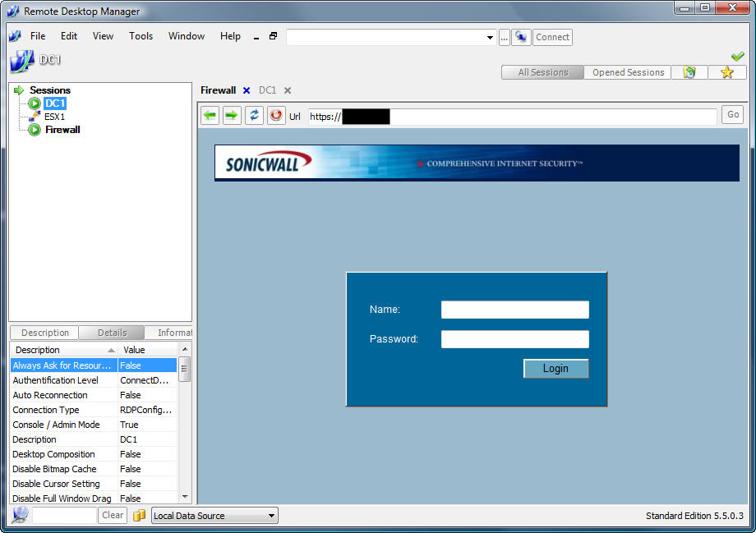The height and width of the screenshot is (533, 756).
Task: Click the Clear button in the status bar
Action: [112, 515]
